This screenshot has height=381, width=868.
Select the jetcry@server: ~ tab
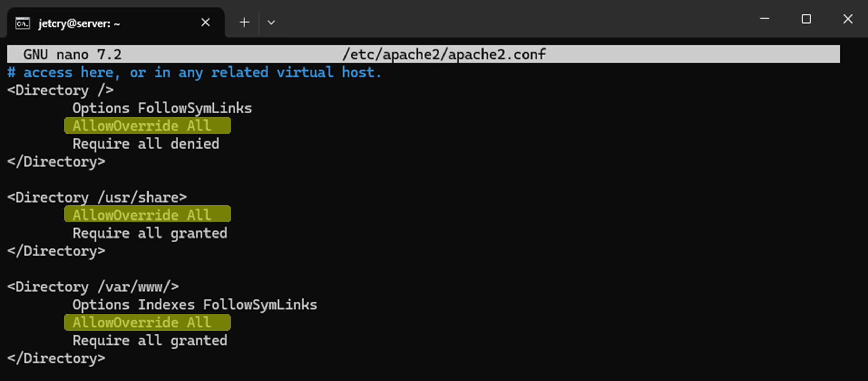[x=116, y=23]
